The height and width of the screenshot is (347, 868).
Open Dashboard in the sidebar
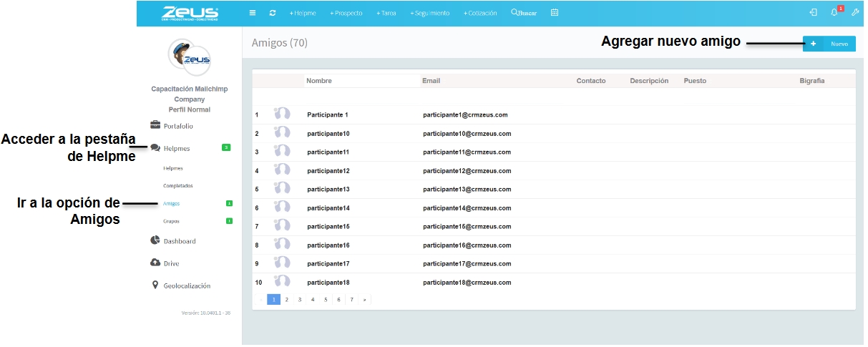[x=179, y=241]
